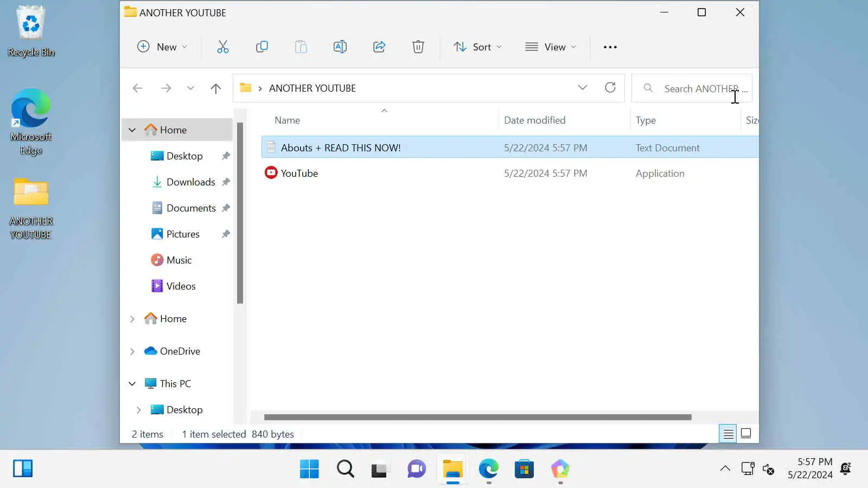
Task: Expand the second Home tree node
Action: 132,319
